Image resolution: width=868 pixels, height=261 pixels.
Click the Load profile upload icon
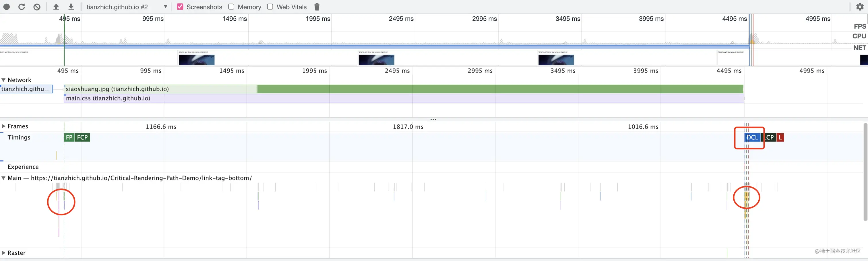[56, 7]
